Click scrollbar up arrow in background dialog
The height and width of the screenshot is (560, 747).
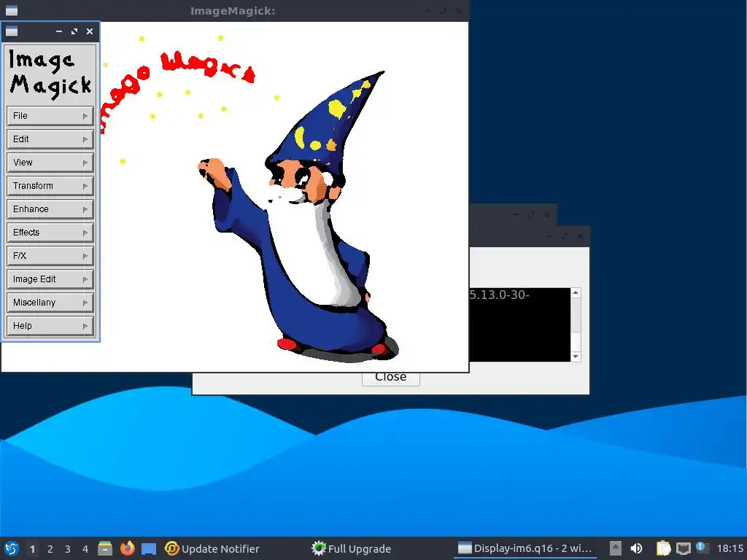click(x=576, y=293)
